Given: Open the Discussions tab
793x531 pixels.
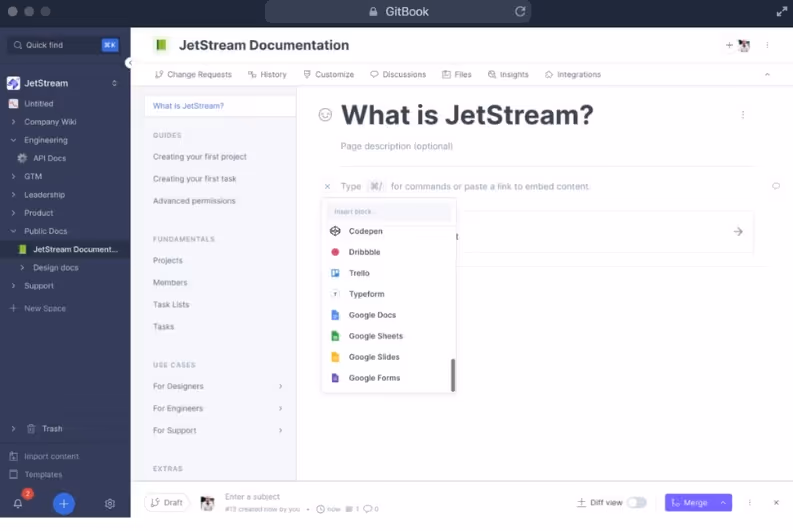Looking at the screenshot, I should [x=398, y=74].
